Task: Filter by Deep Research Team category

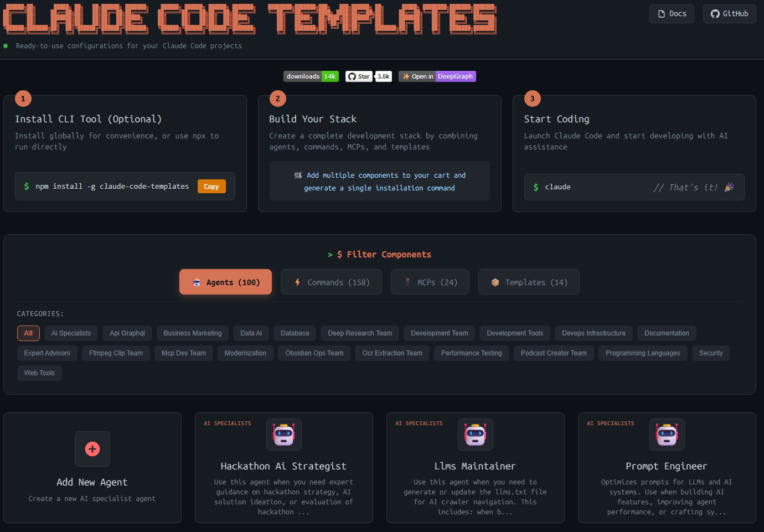Action: [x=360, y=333]
